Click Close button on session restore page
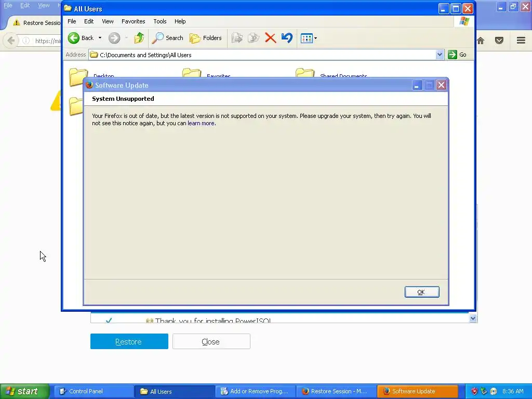This screenshot has height=399, width=532. click(x=211, y=341)
